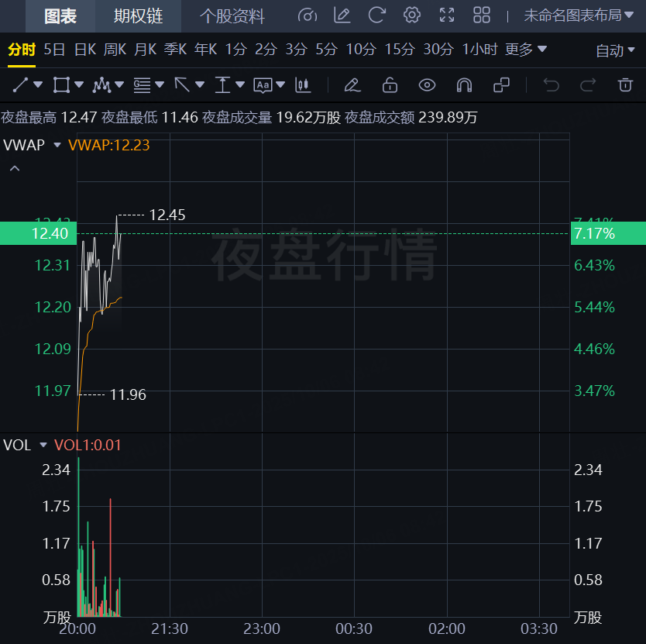Image resolution: width=646 pixels, height=644 pixels.
Task: Select the 30分 timeframe
Action: pos(438,50)
